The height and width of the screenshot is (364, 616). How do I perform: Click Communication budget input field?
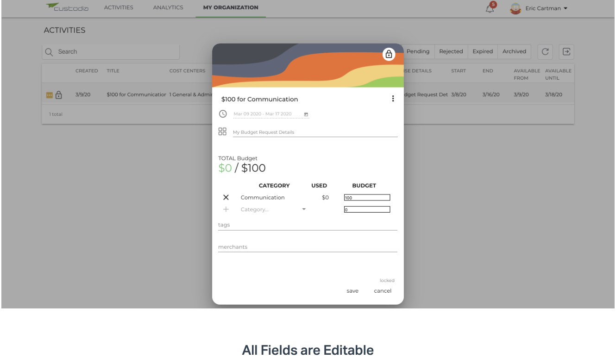[367, 198]
